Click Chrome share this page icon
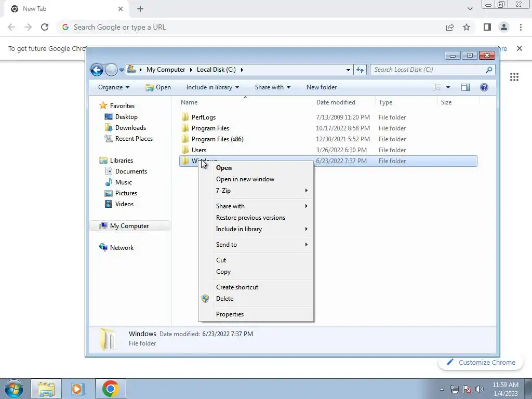The image size is (532, 399). click(x=450, y=27)
